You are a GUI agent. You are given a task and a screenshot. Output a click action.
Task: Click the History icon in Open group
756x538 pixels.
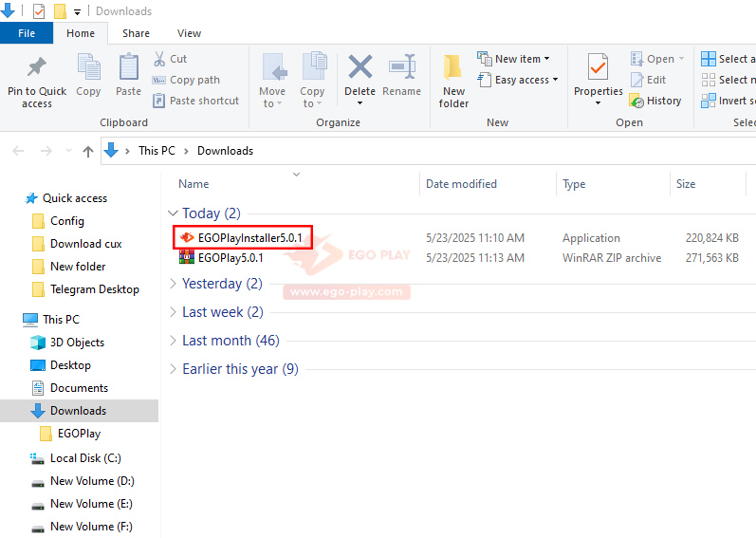pyautogui.click(x=637, y=101)
